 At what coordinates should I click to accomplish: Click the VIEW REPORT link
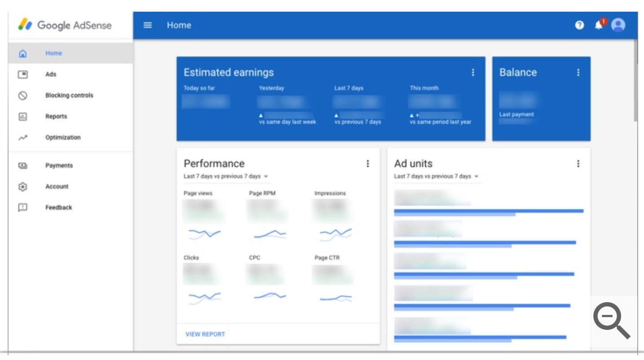[204, 334]
